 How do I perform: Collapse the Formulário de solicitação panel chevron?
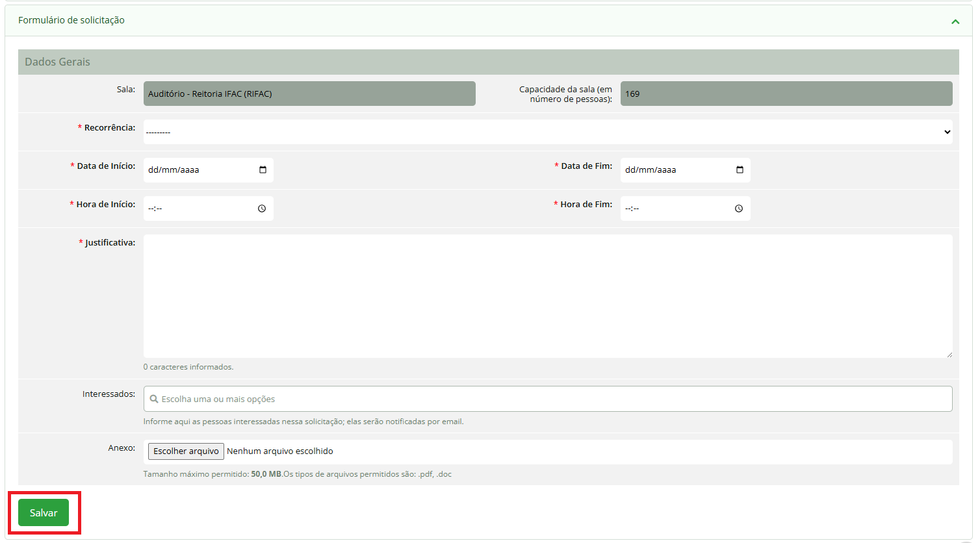click(x=955, y=21)
